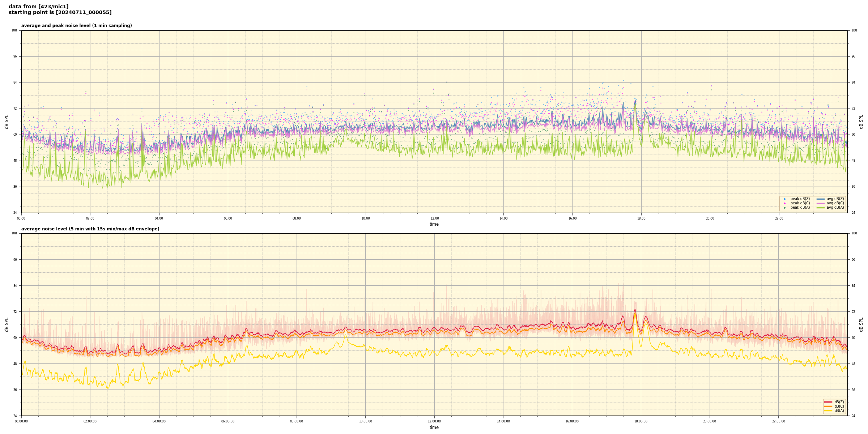This screenshot has height=434, width=868.
Task: Select the avg dB(C) legend line swatch
Action: (x=821, y=203)
